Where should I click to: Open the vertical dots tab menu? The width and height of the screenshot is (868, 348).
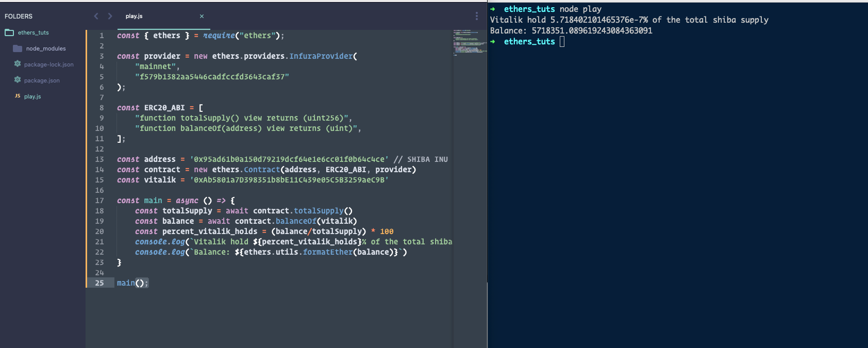476,16
